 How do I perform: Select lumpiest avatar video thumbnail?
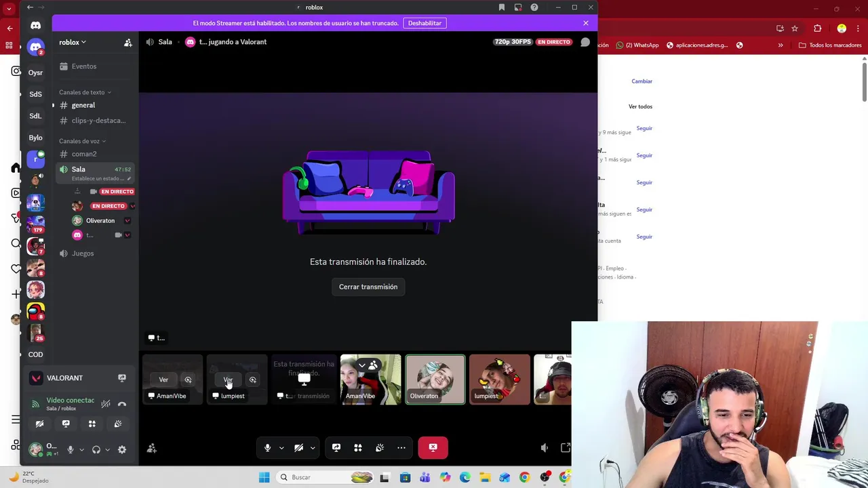pos(500,380)
